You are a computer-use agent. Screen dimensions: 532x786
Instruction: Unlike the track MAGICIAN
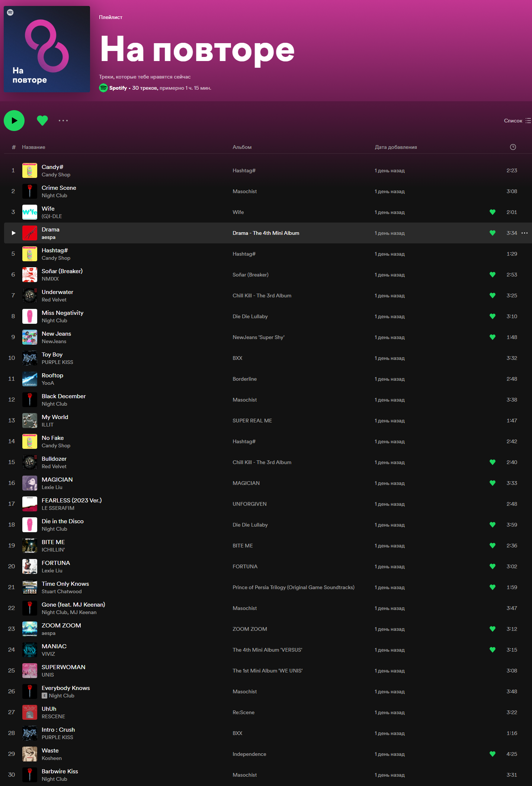coord(493,483)
